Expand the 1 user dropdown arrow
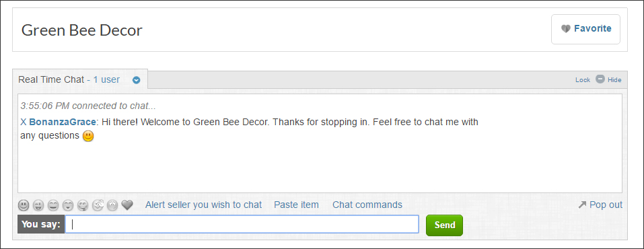This screenshot has height=249, width=644. [137, 80]
